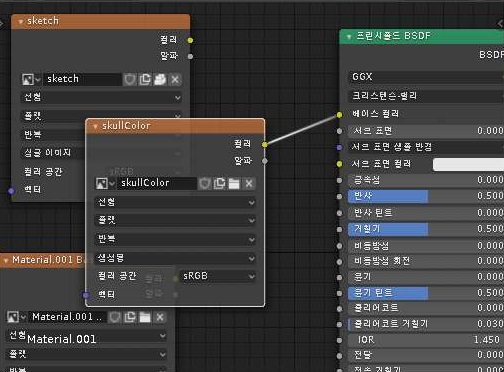The width and height of the screenshot is (504, 372).
Task: Click the 서브 표면 컬러 input socket
Action: [x=339, y=164]
